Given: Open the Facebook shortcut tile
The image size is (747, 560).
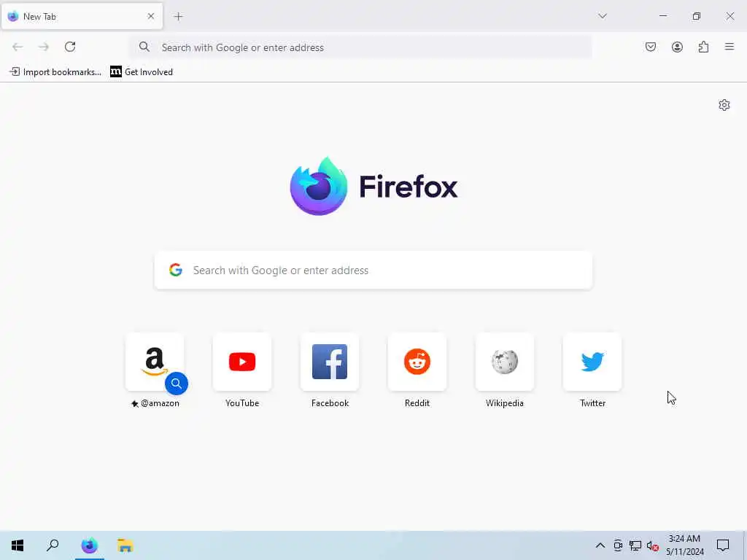Looking at the screenshot, I should coord(330,362).
